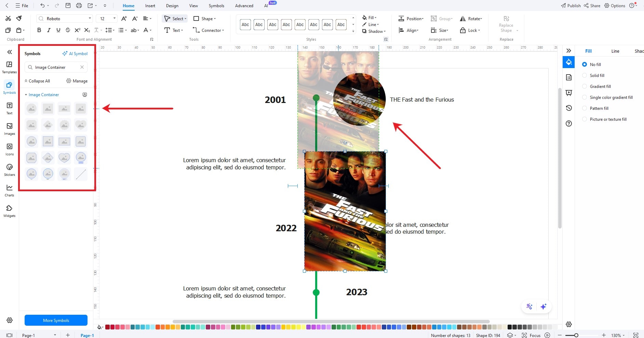Open the Widgets sidebar panel
The height and width of the screenshot is (338, 644).
9,211
